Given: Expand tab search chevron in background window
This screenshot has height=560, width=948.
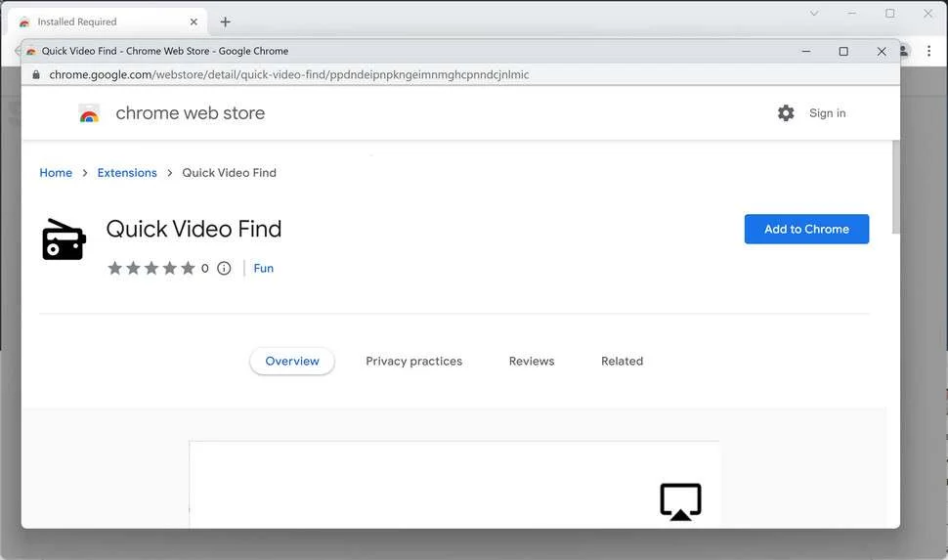Looking at the screenshot, I should (x=814, y=14).
